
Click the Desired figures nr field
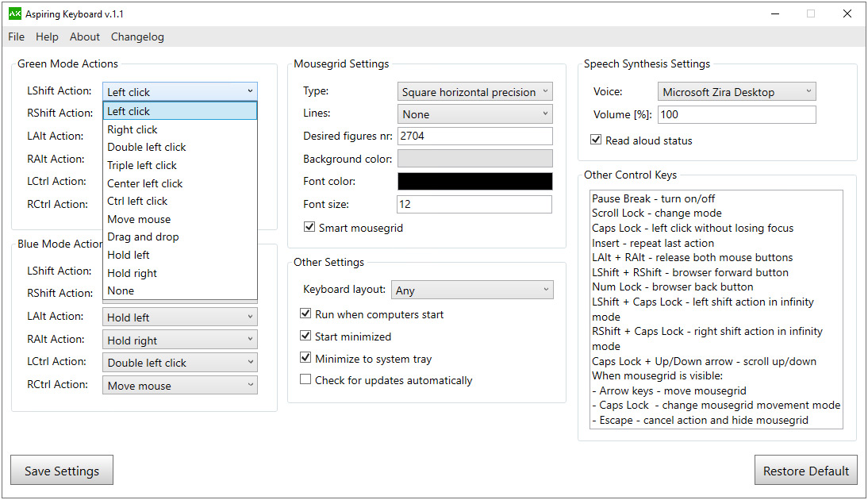coord(475,137)
